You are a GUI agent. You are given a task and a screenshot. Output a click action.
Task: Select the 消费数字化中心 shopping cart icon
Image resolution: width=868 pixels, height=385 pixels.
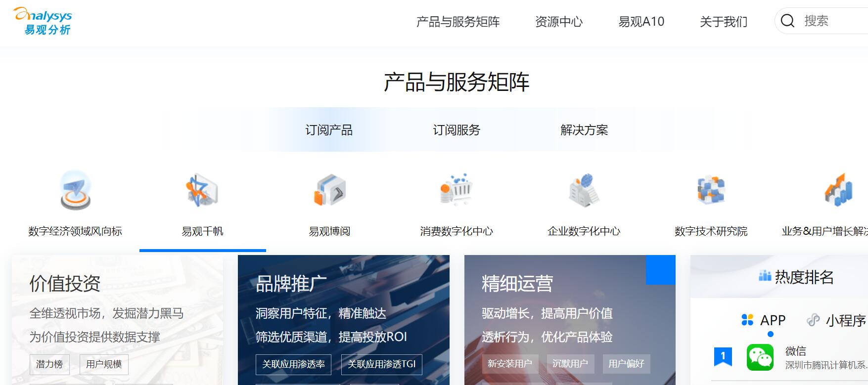click(457, 190)
